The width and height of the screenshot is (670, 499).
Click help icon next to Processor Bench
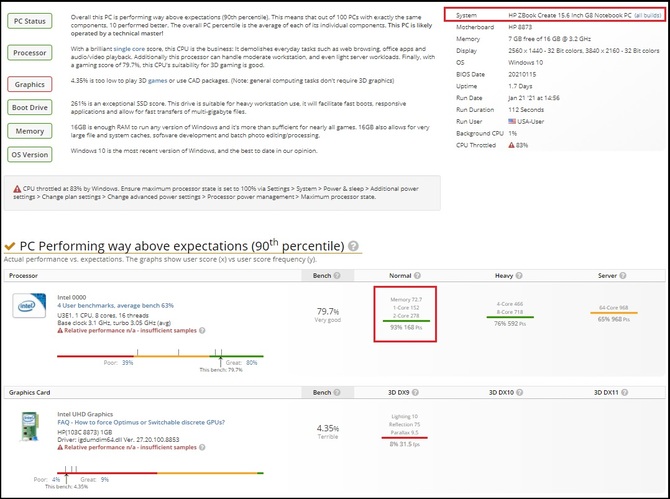[x=337, y=276]
